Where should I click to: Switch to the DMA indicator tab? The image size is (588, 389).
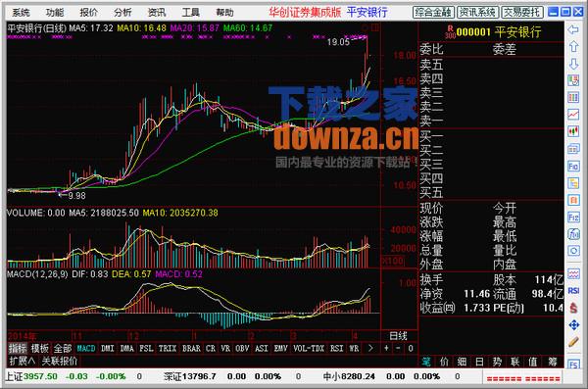pos(127,349)
